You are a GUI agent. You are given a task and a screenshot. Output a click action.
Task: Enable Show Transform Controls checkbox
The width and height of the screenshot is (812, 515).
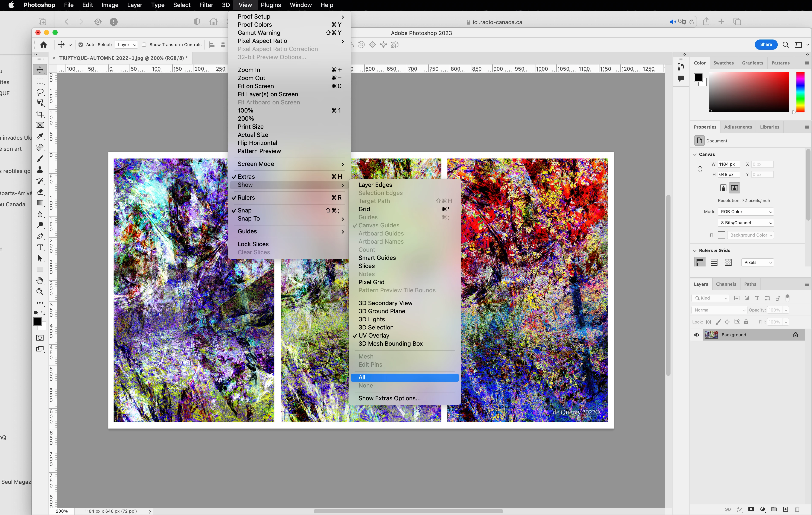coord(144,45)
